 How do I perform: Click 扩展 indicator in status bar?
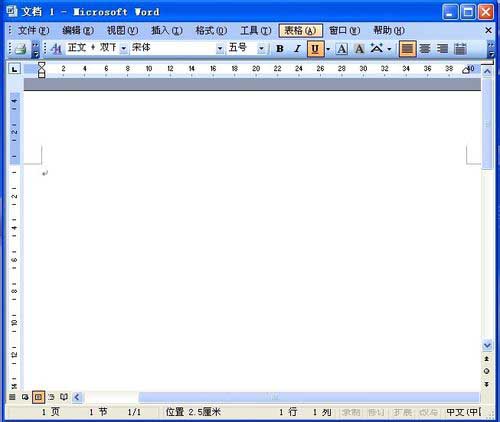(402, 413)
